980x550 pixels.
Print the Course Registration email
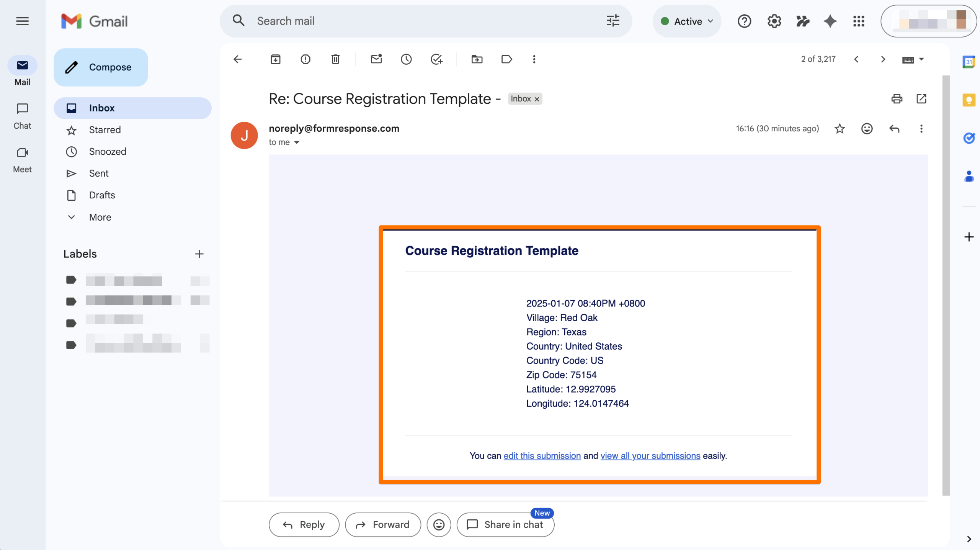897,99
